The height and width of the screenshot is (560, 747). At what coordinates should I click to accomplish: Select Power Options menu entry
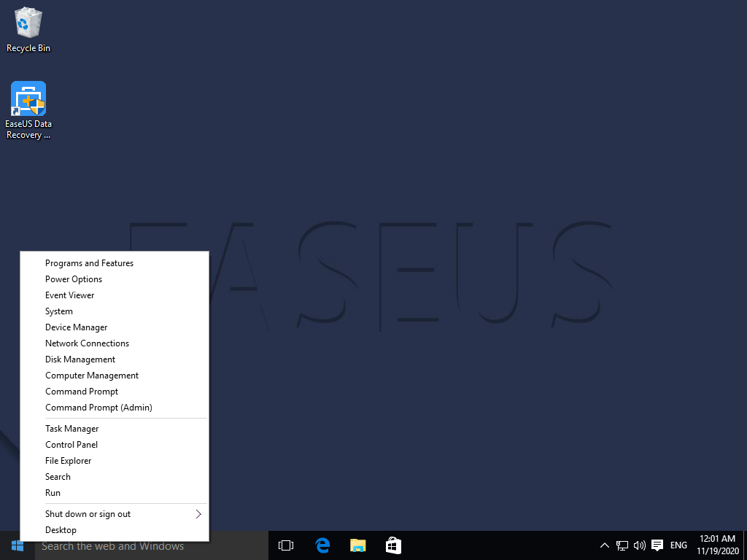(115, 279)
